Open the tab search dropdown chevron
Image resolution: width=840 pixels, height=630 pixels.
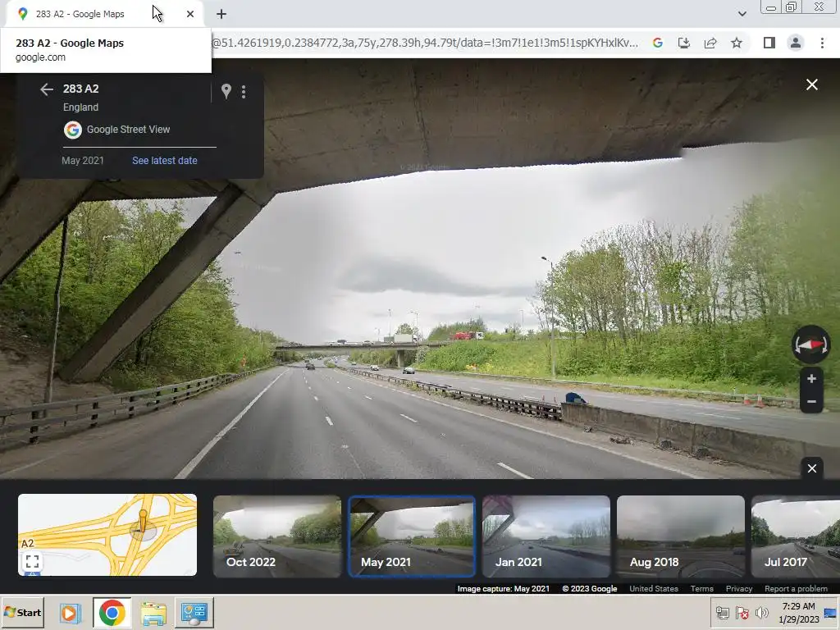742,14
